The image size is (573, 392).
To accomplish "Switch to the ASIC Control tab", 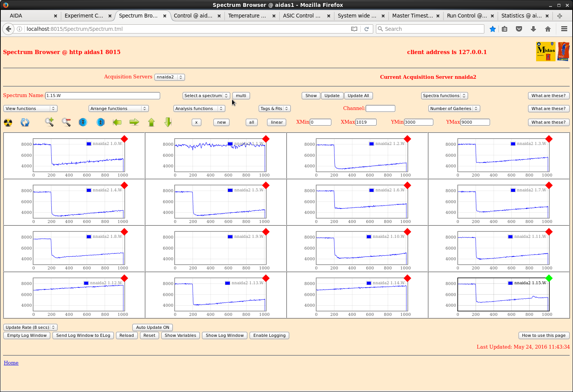I will [306, 16].
